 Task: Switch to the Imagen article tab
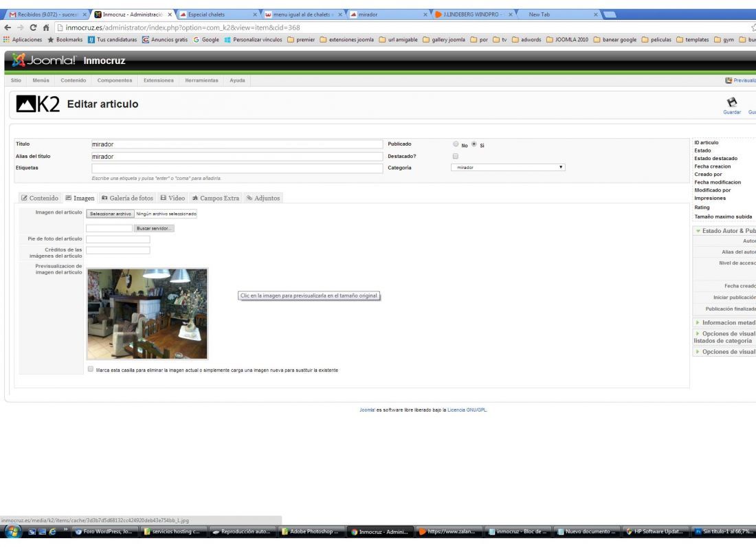coord(80,198)
